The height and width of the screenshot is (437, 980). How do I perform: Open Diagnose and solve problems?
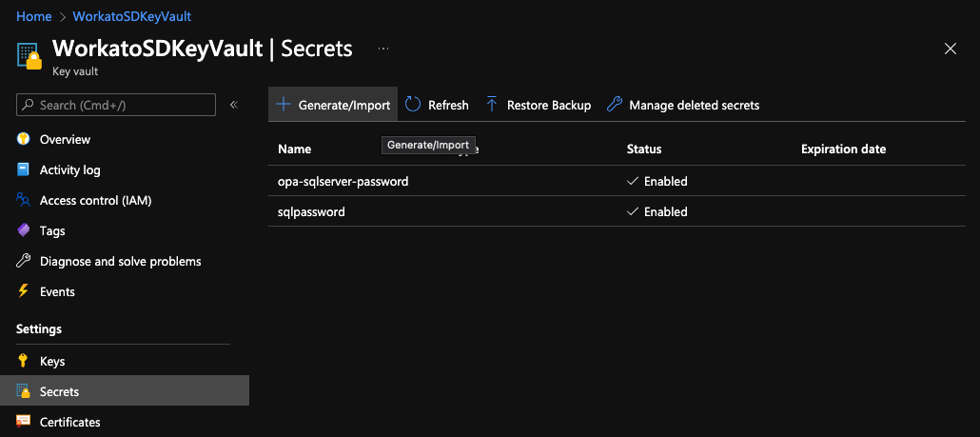(121, 261)
